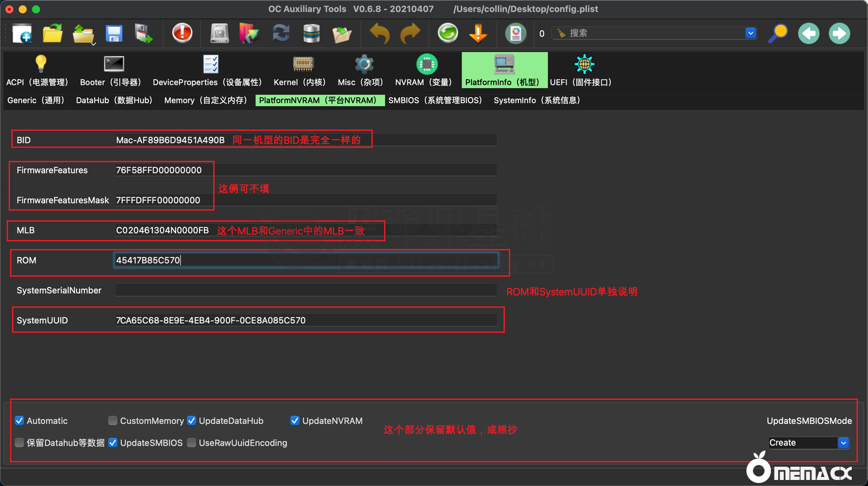This screenshot has width=868, height=486.
Task: Enable the CustomMemory checkbox
Action: [x=113, y=421]
